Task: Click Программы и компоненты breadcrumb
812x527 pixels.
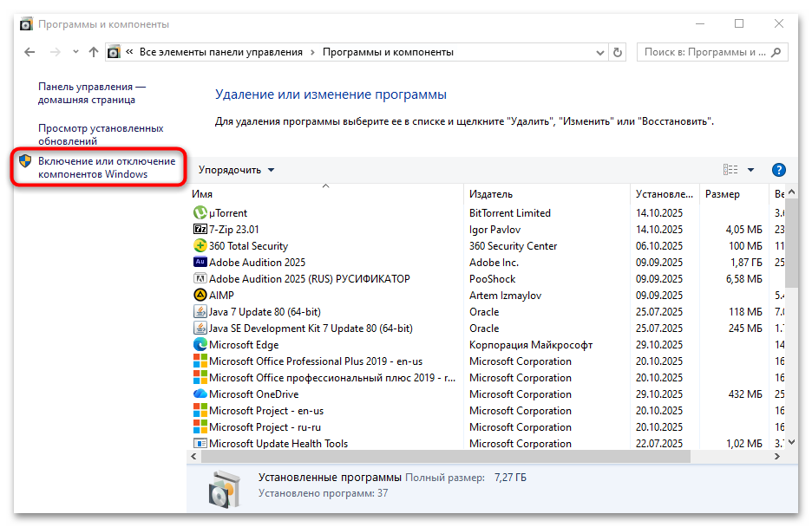Action: click(388, 52)
